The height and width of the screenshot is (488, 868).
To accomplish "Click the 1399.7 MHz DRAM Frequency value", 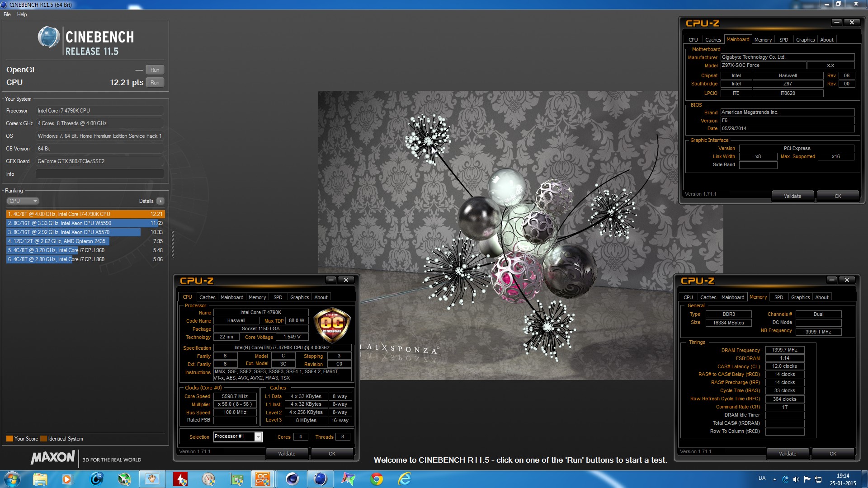I will point(785,350).
